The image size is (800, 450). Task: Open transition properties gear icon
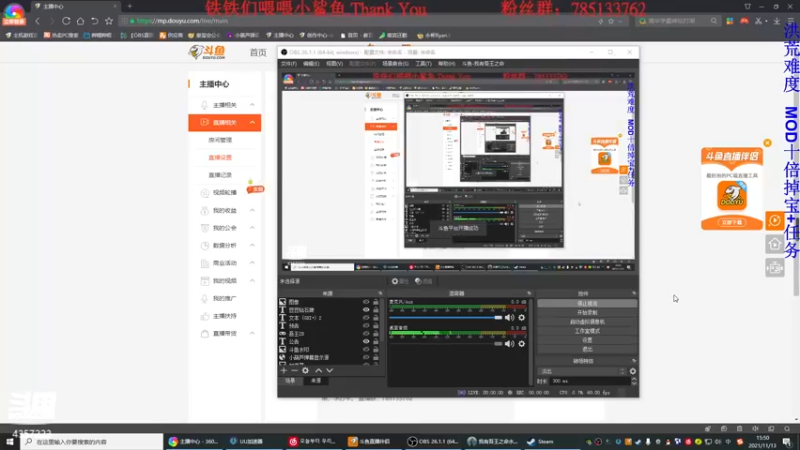point(633,371)
